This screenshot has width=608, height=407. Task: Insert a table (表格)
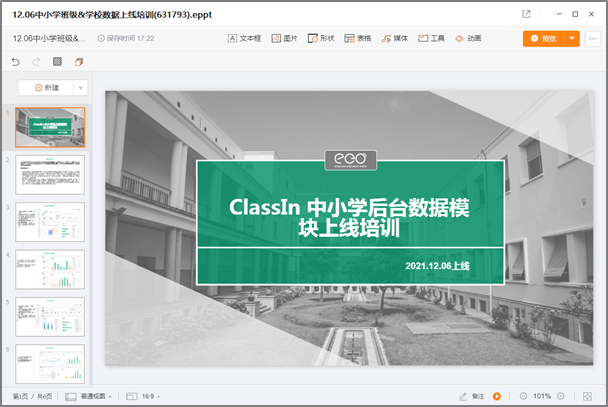click(x=358, y=38)
